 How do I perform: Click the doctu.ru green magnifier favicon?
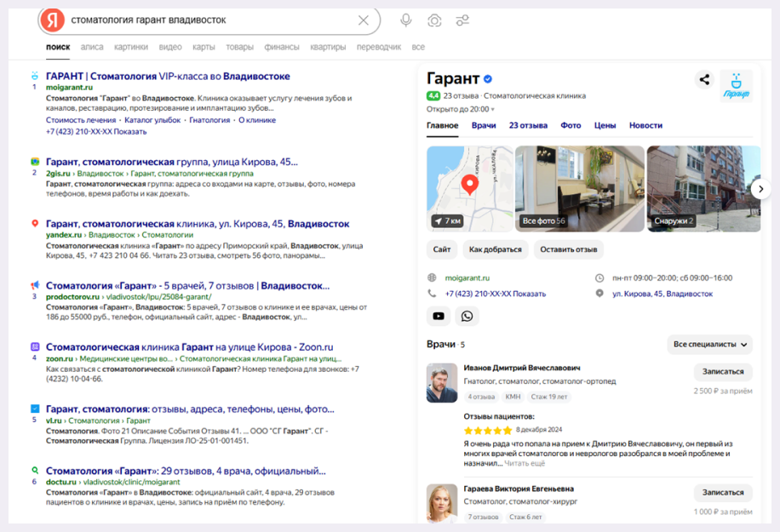pyautogui.click(x=35, y=470)
